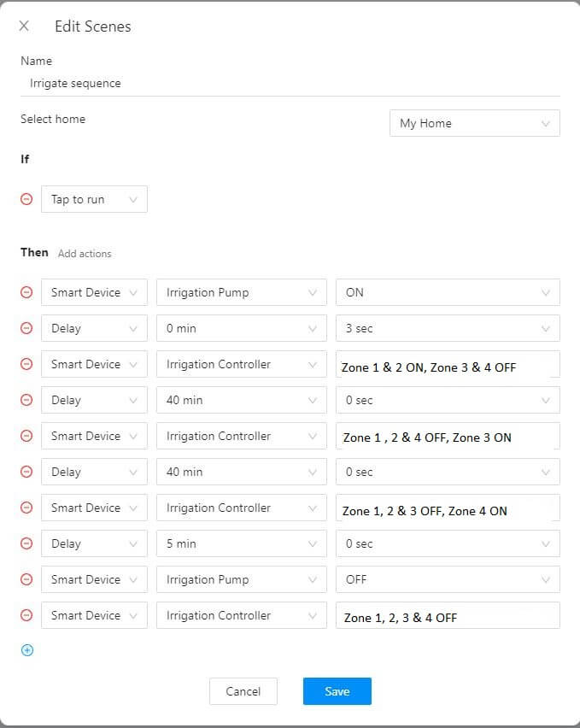Remove the Zone 3 ON controller action
Image resolution: width=580 pixels, height=728 pixels.
[x=27, y=436]
